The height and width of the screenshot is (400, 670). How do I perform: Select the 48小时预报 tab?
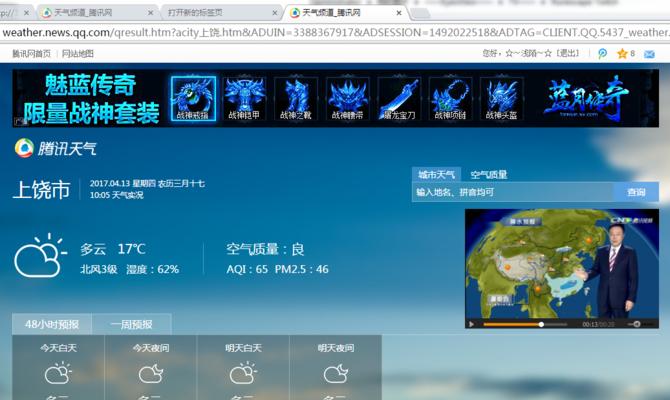pos(52,324)
